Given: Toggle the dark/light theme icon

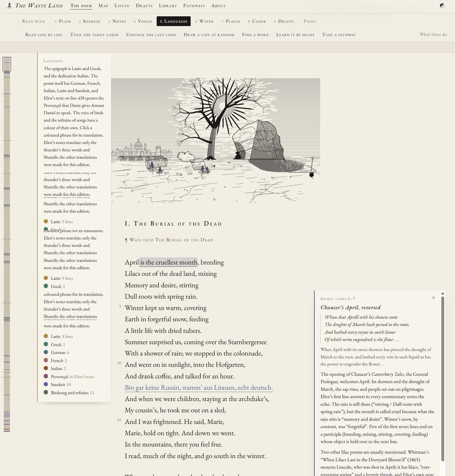Looking at the screenshot, I should coord(442,6).
